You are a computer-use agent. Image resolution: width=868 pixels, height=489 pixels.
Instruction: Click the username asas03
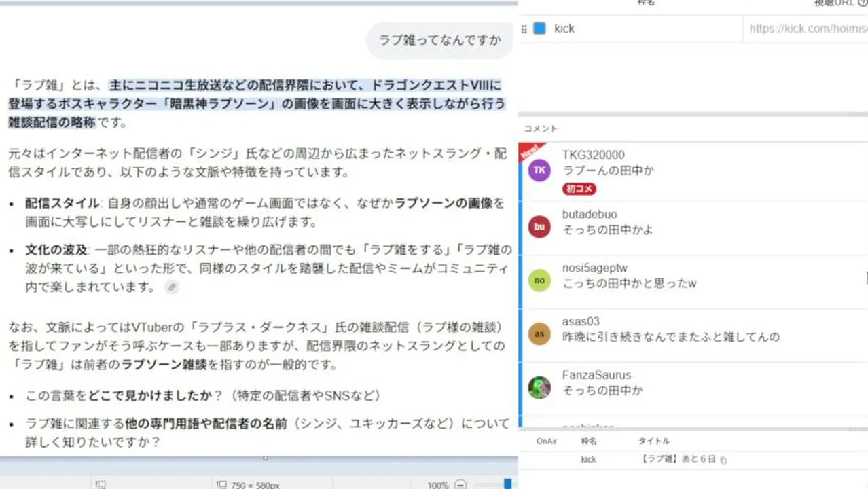point(581,321)
